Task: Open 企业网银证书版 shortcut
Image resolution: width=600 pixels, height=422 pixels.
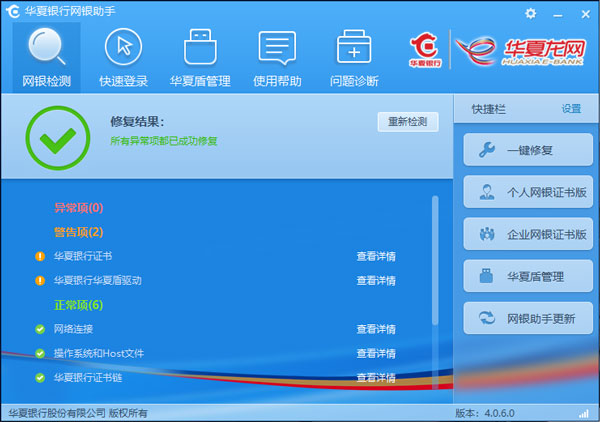Action: pyautogui.click(x=528, y=234)
